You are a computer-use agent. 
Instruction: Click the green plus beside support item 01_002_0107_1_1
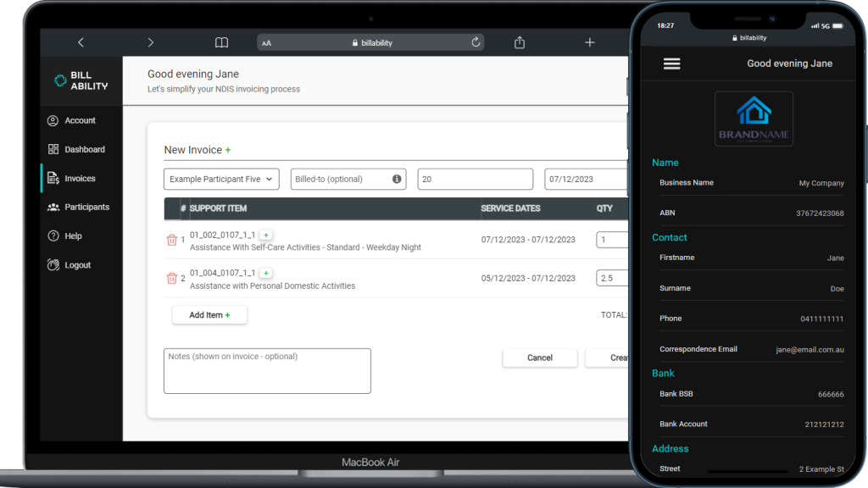click(x=267, y=234)
